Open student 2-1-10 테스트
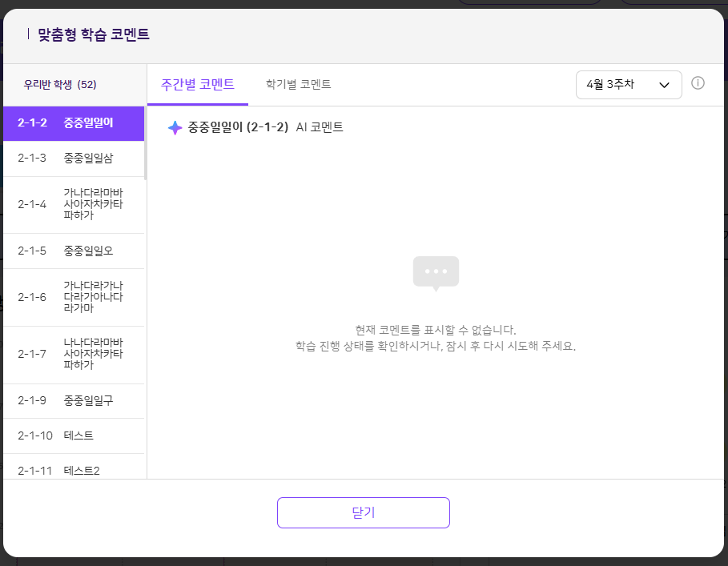Screen dimensions: 728x566 (x=74, y=436)
